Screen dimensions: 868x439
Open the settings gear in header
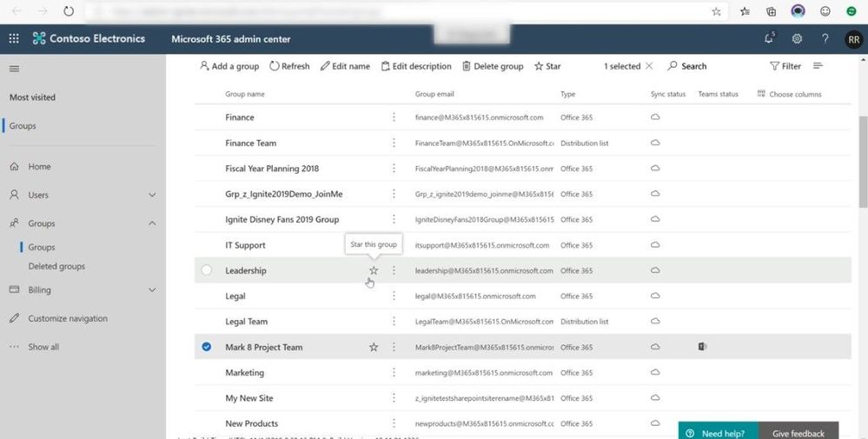pos(797,39)
